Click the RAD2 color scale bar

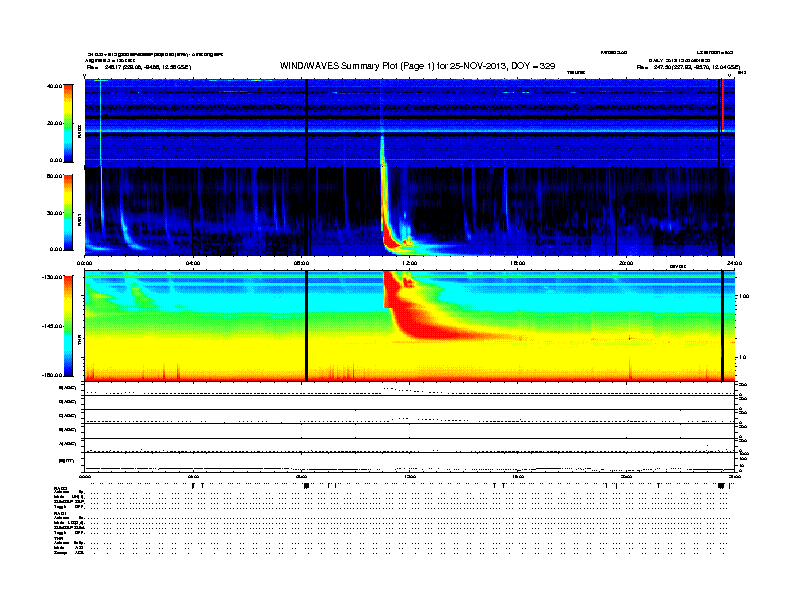pos(68,123)
